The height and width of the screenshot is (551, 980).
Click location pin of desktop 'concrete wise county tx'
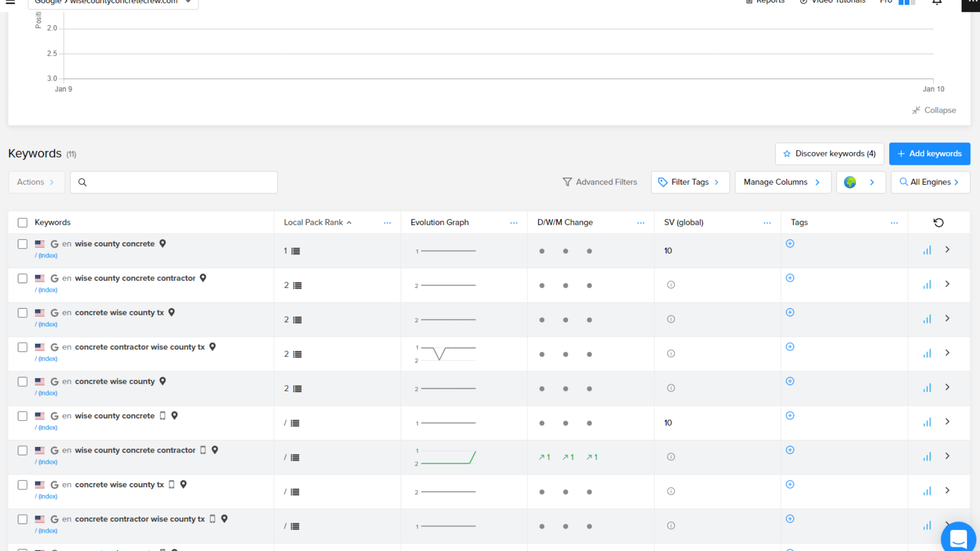pyautogui.click(x=171, y=312)
